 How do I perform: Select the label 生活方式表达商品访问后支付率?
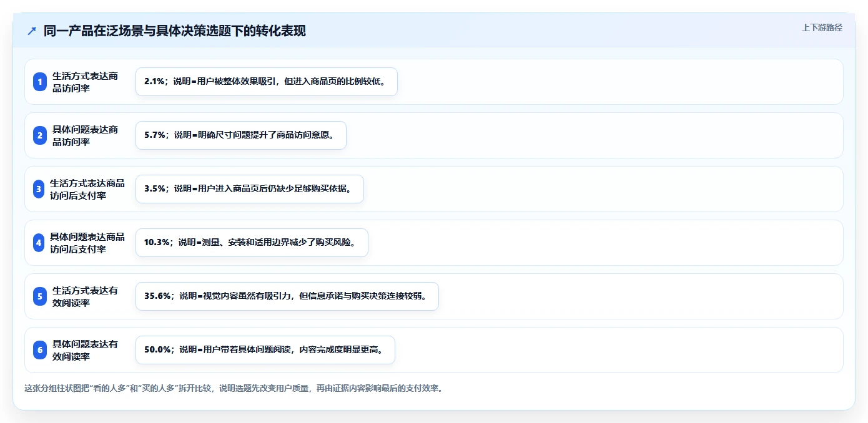[x=87, y=189]
